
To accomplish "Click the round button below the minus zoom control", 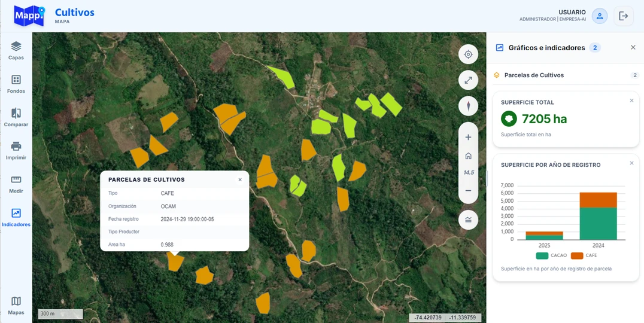I will (x=468, y=220).
